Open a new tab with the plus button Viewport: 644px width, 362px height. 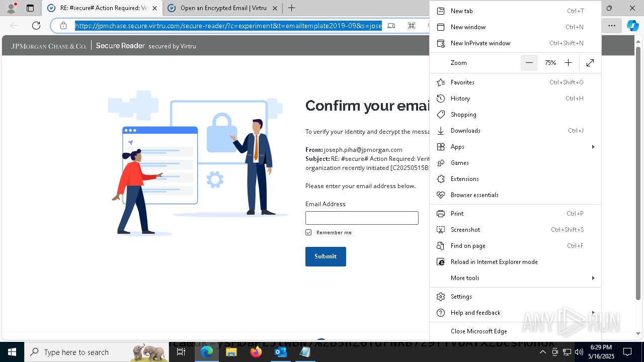(291, 8)
